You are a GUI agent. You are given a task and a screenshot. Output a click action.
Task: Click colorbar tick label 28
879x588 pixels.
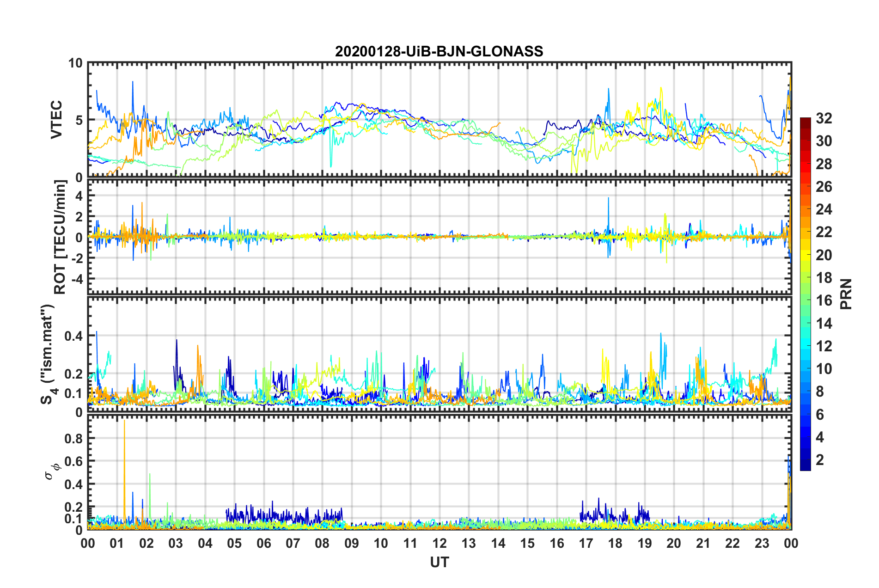pos(824,164)
